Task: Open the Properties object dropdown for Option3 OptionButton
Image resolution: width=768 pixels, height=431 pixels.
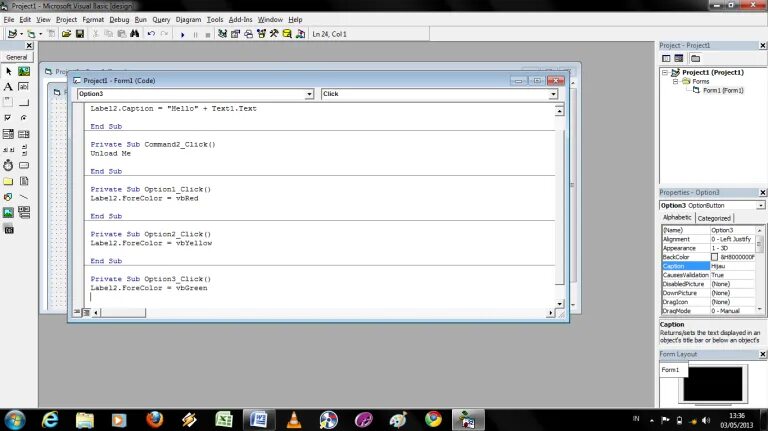Action: 760,206
